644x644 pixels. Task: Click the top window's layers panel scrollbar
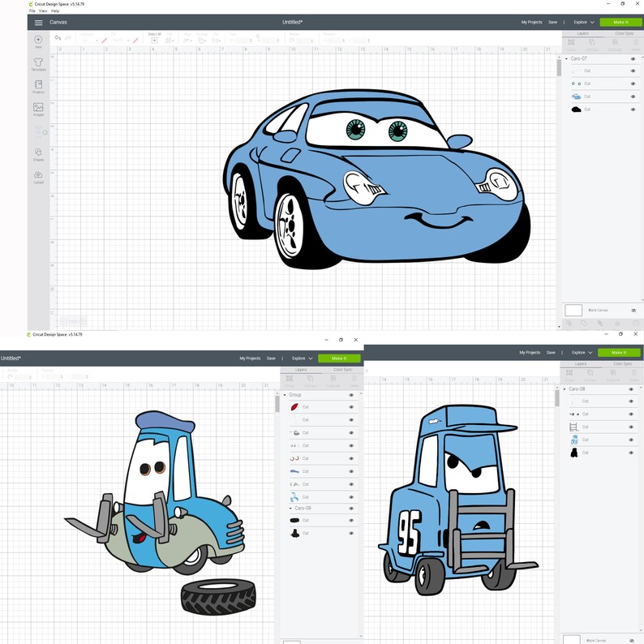[559, 68]
